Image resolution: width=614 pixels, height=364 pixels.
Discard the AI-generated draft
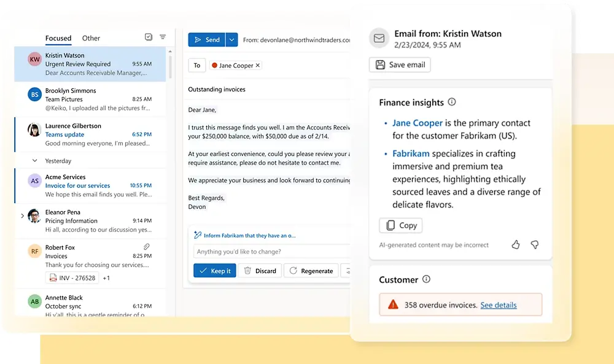tap(260, 271)
